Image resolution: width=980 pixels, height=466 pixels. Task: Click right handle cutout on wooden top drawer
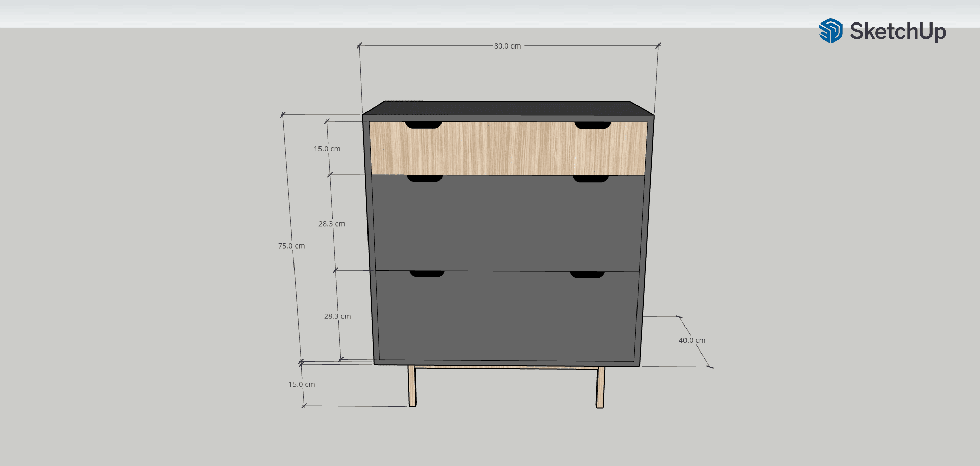(x=593, y=125)
